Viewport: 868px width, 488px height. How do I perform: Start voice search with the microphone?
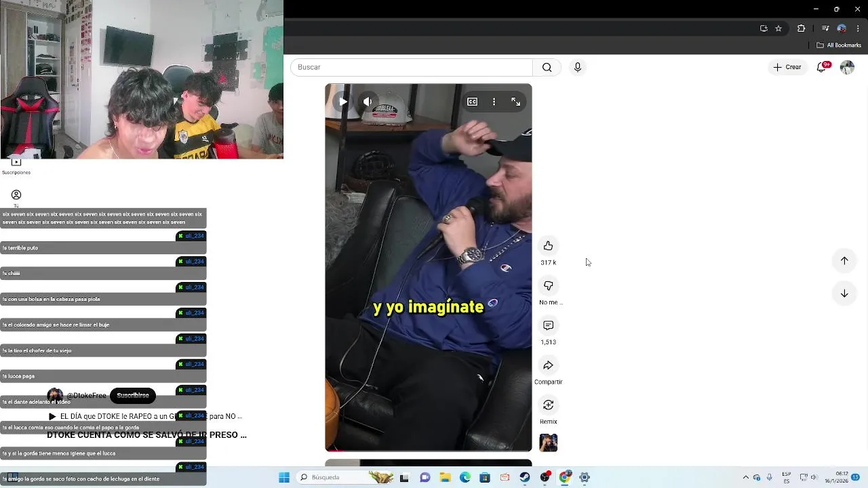click(578, 67)
